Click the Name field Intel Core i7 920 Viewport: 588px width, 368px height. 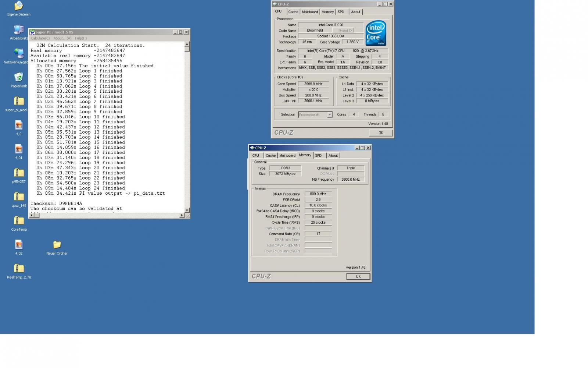tap(331, 25)
